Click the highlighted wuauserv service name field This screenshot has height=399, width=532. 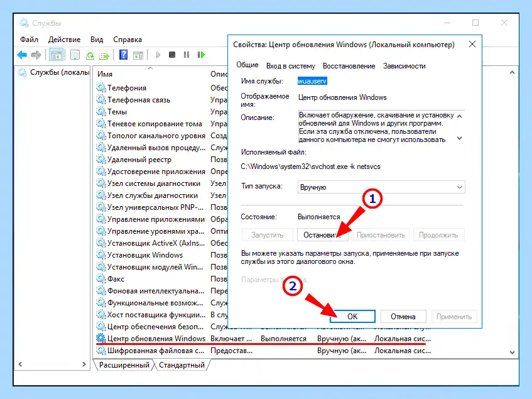(312, 81)
